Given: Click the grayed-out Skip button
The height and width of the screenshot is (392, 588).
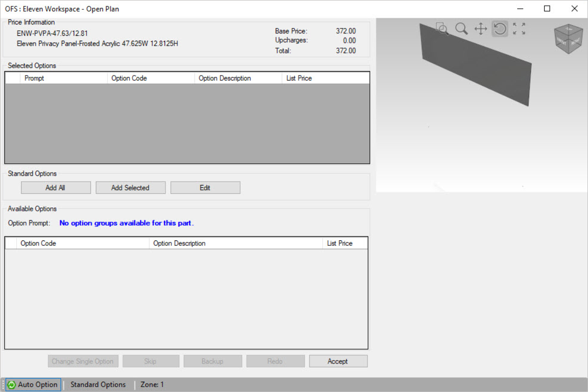Looking at the screenshot, I should [150, 361].
